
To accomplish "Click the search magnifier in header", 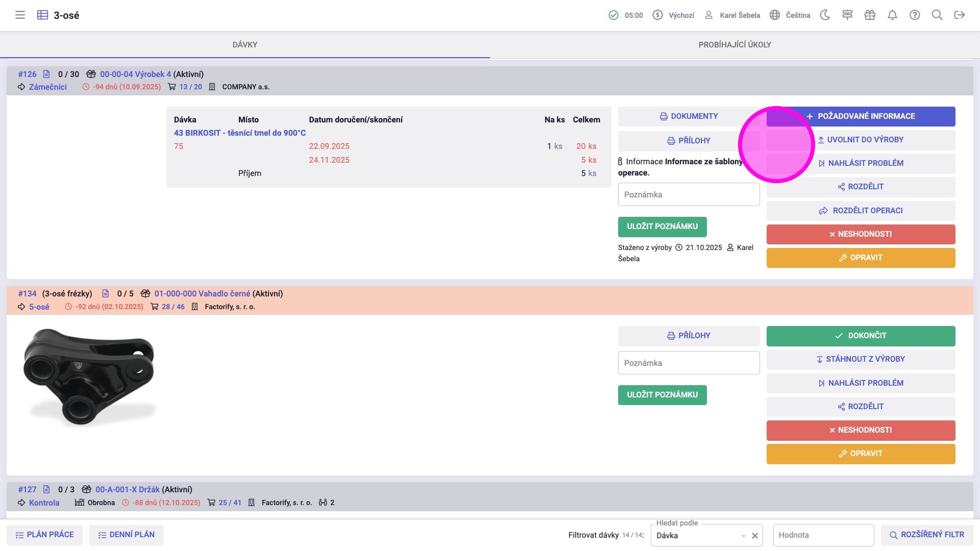I will [x=937, y=15].
